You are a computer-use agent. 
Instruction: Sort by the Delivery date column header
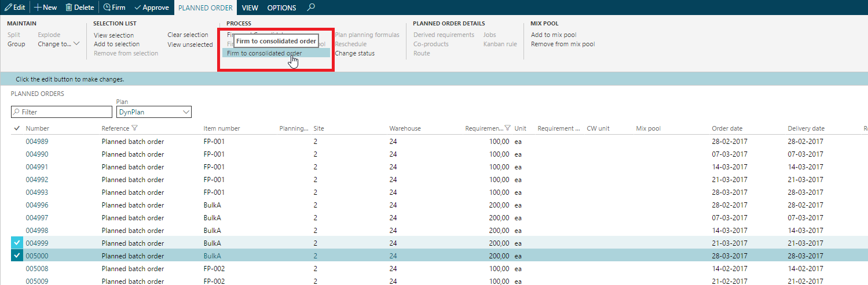click(x=806, y=128)
